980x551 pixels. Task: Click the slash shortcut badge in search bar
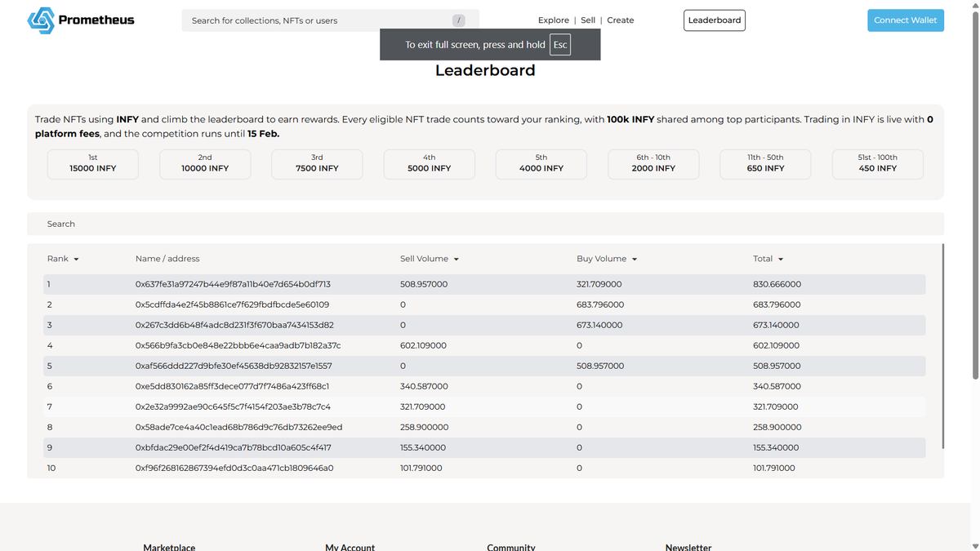(x=459, y=20)
